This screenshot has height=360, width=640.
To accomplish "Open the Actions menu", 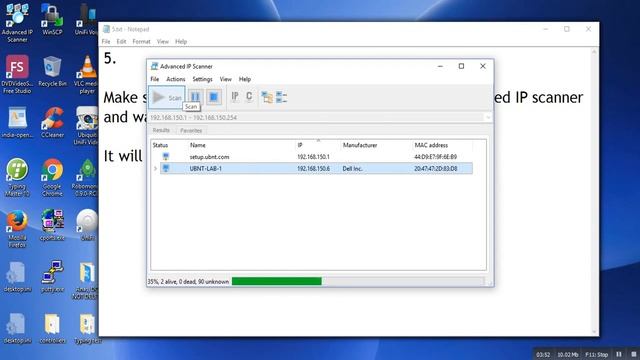I will (x=176, y=79).
